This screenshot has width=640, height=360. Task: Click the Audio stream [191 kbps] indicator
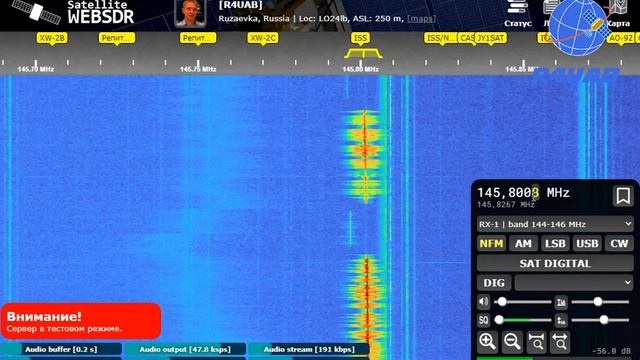[309, 349]
